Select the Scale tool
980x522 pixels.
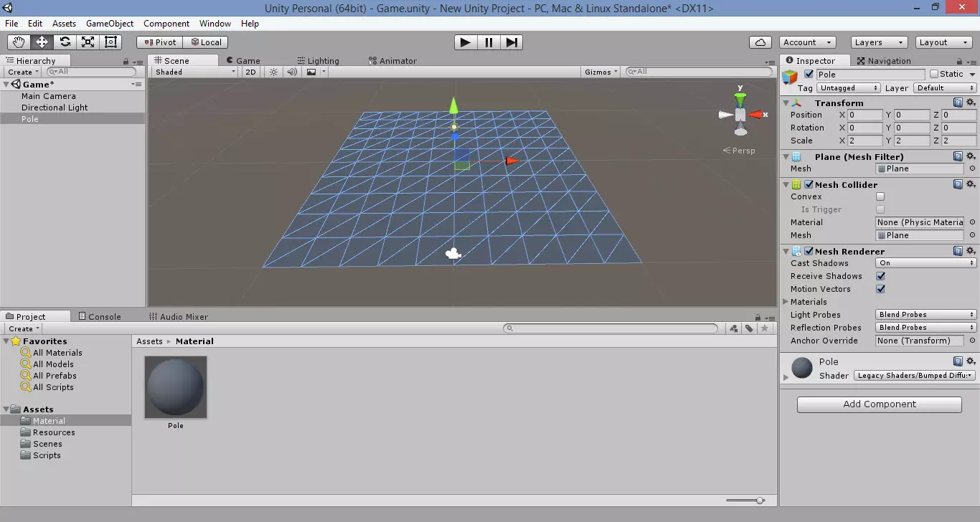88,42
